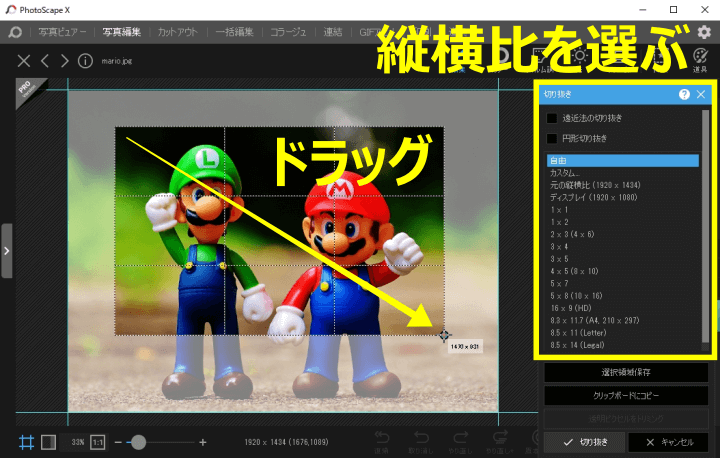Click the 復帰 revert icon
The width and height of the screenshot is (720, 458).
(x=382, y=442)
